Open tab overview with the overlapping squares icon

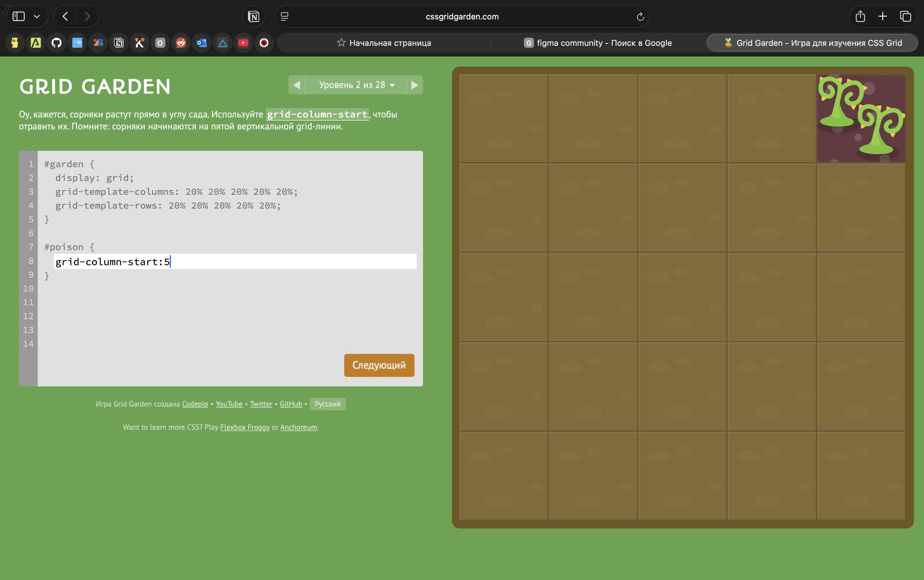[905, 16]
